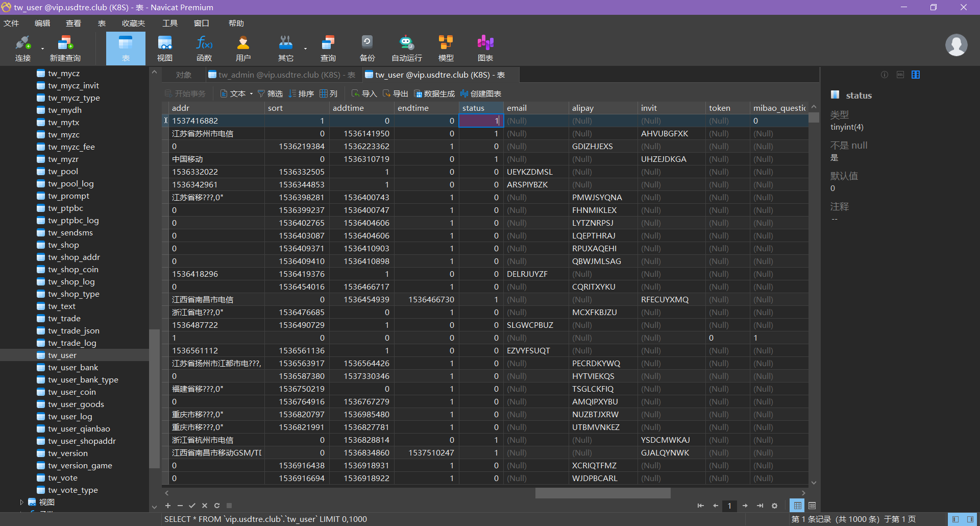Screen dimensions: 980x526
Task: Select the editing status cell in first row
Action: pos(481,121)
